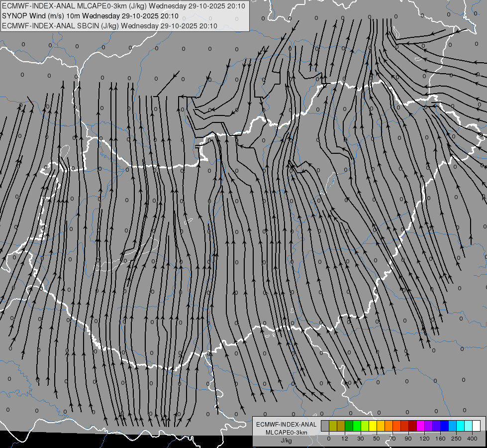Image resolution: width=487 pixels, height=448 pixels.
Task: Click the legend tick label '12'
Action: [x=345, y=439]
